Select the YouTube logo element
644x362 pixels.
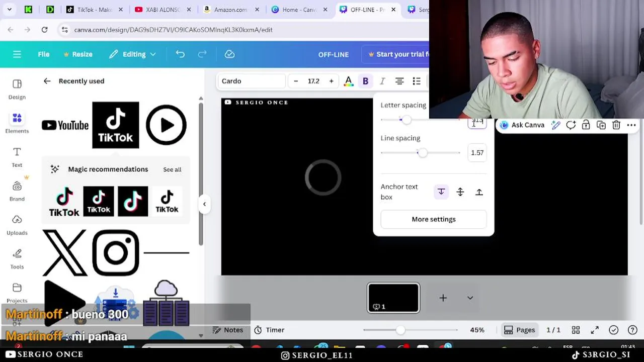(65, 125)
